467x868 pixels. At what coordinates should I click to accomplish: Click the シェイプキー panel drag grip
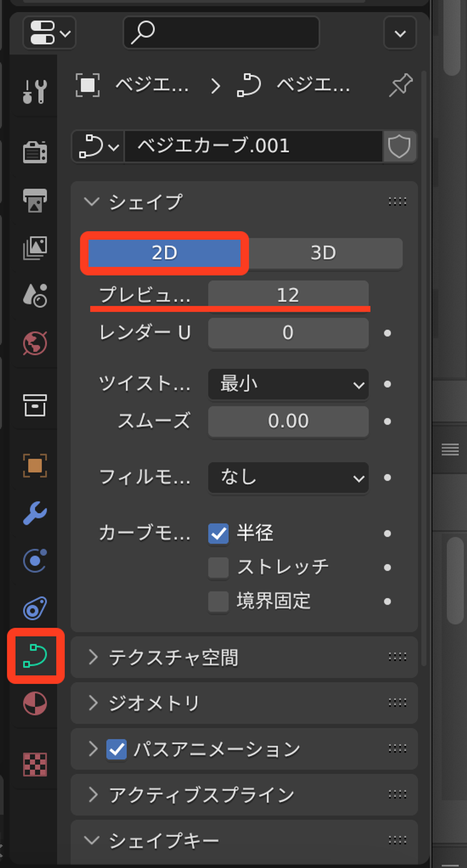tap(397, 840)
